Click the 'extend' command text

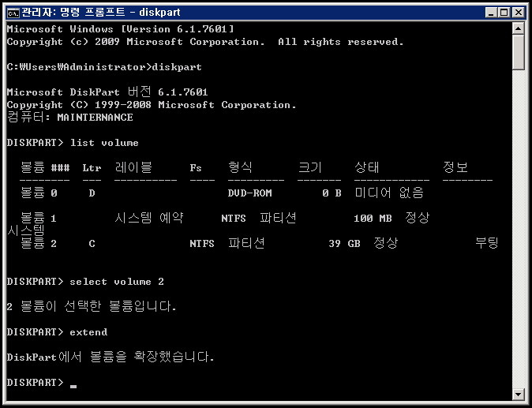tap(88, 332)
